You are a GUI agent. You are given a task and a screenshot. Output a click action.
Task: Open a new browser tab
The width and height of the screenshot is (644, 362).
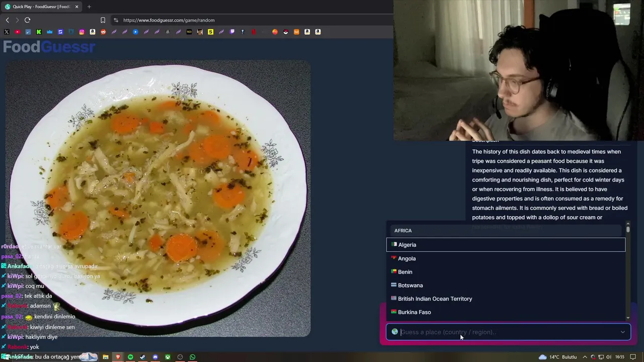(89, 7)
